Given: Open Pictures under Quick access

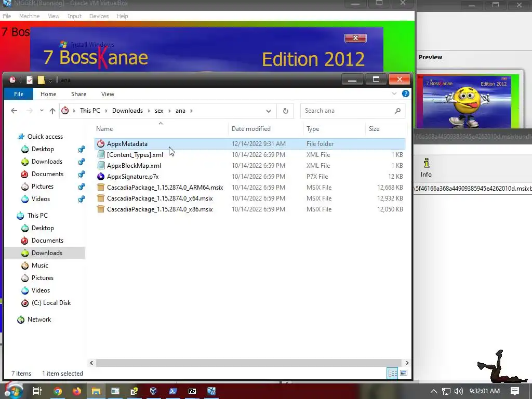Looking at the screenshot, I should 42,187.
